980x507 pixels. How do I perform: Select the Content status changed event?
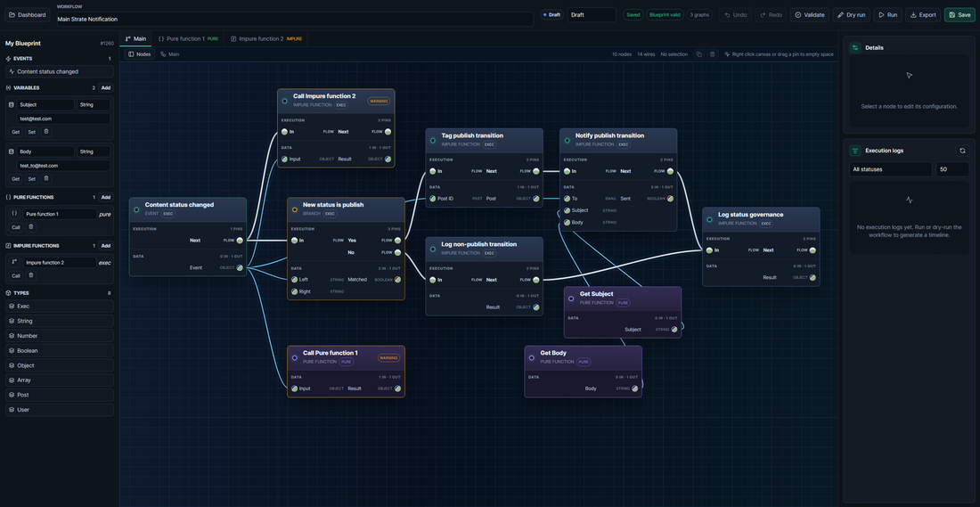(x=60, y=71)
